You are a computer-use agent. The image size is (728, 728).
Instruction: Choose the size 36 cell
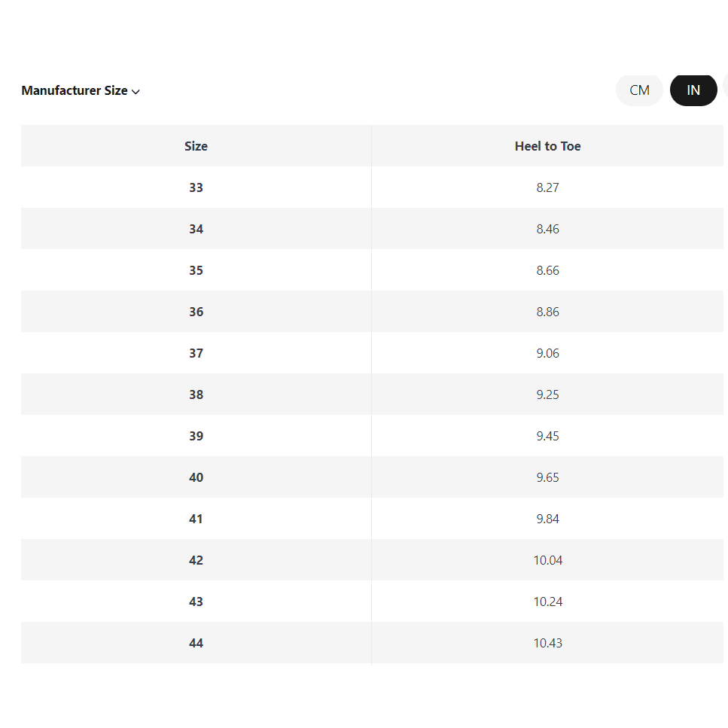pyautogui.click(x=196, y=312)
